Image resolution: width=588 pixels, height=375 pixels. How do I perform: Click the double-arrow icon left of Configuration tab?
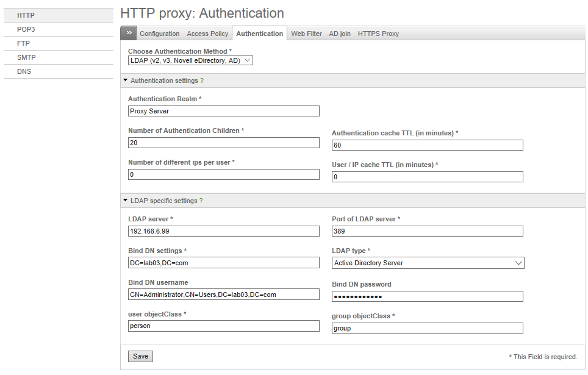pos(129,33)
